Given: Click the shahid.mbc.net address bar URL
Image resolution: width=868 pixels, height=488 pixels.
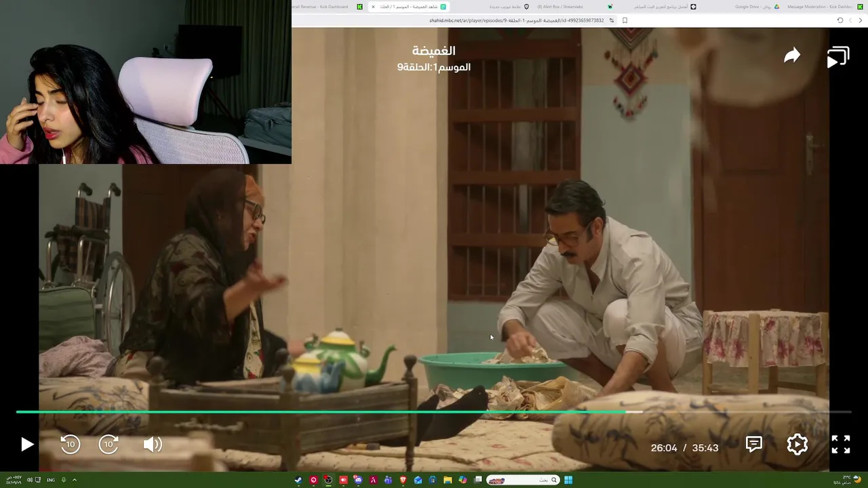Looking at the screenshot, I should 516,20.
